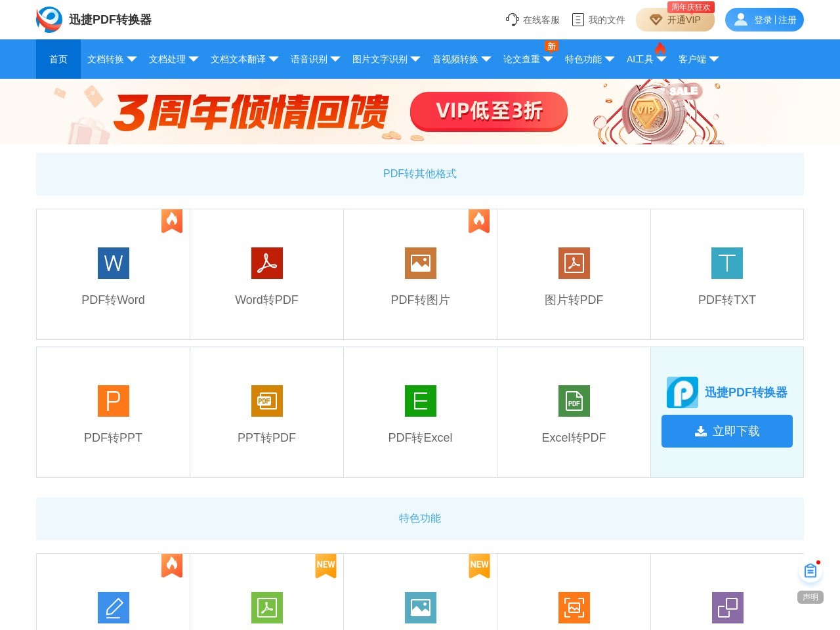This screenshot has width=840, height=630.
Task: Go to the 首页 home tab
Action: 58,59
